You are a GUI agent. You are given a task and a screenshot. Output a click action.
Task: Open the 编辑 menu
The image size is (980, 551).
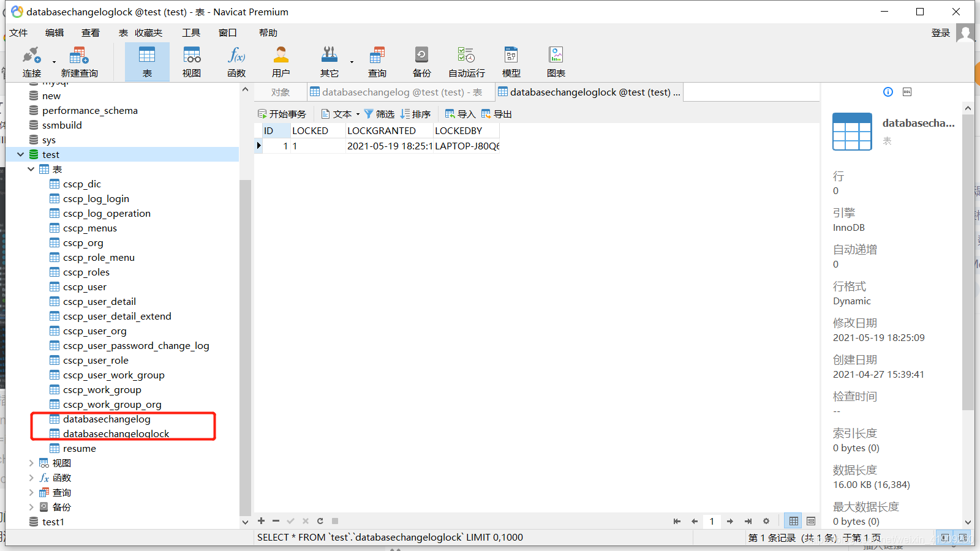click(x=55, y=32)
